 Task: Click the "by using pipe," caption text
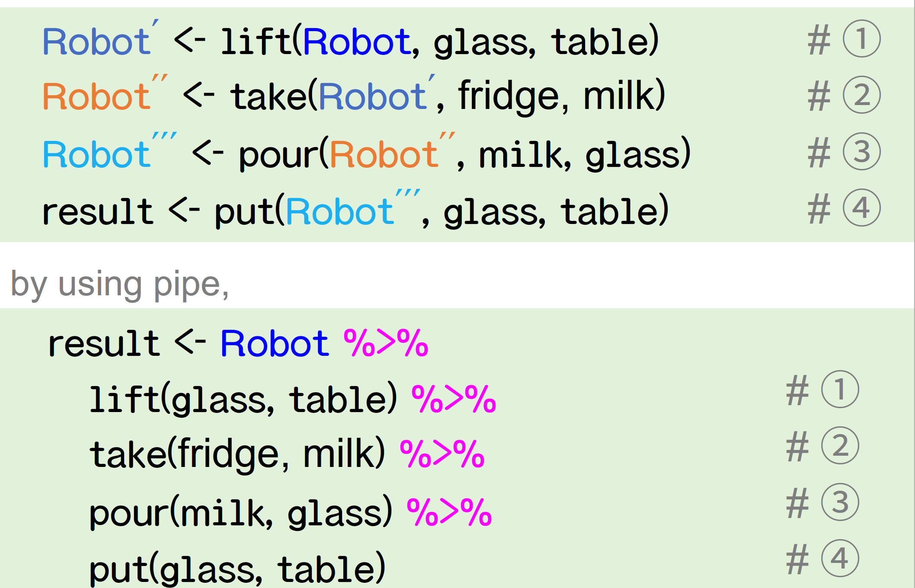120,284
